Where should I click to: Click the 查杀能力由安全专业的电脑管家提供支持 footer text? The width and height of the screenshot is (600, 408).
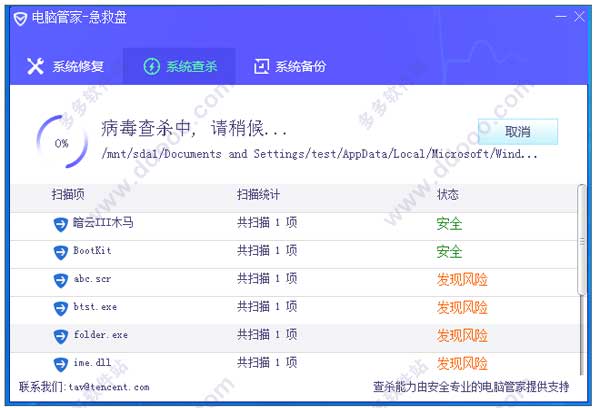coord(471,387)
